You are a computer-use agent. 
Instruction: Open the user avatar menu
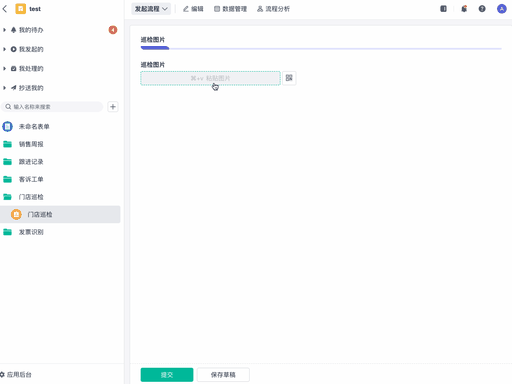pyautogui.click(x=502, y=9)
